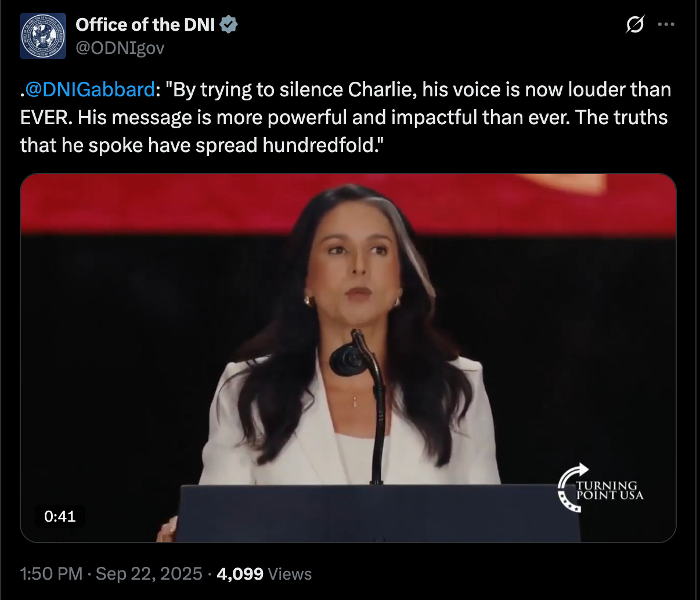Open the @ODNIgov handle
700x600 pixels.
[x=120, y=48]
